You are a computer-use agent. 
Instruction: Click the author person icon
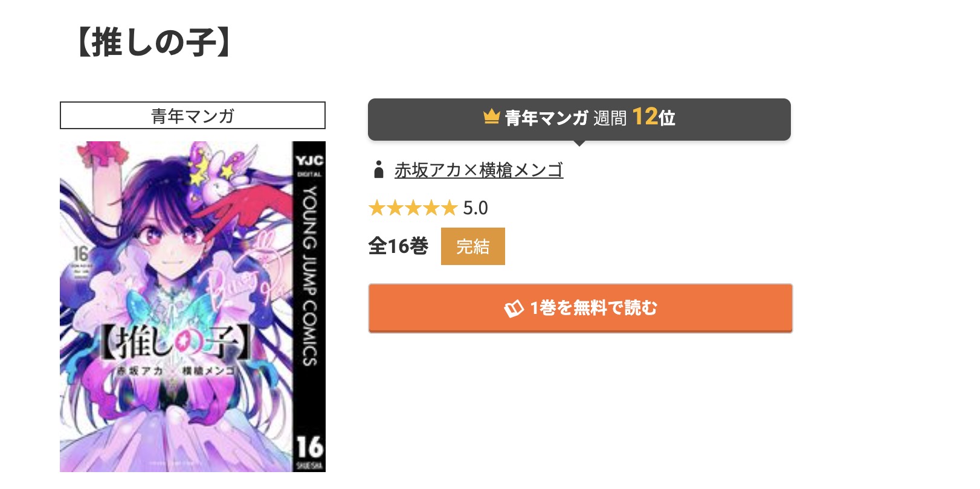coord(379,170)
